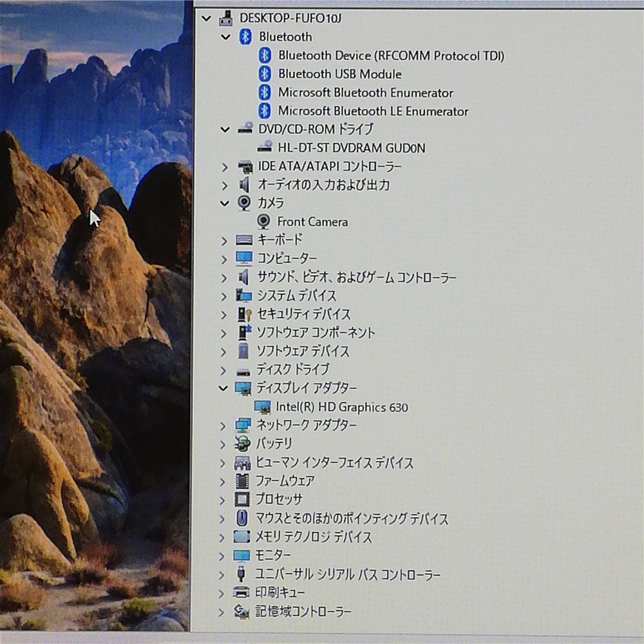Click the processor chip icon for プロセッサ
This screenshot has height=644, width=644.
click(x=242, y=500)
